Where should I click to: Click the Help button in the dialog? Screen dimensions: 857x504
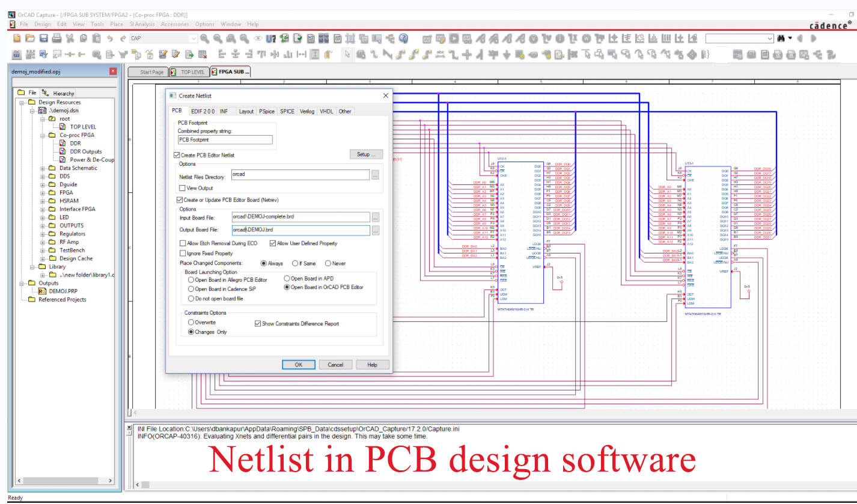(373, 365)
